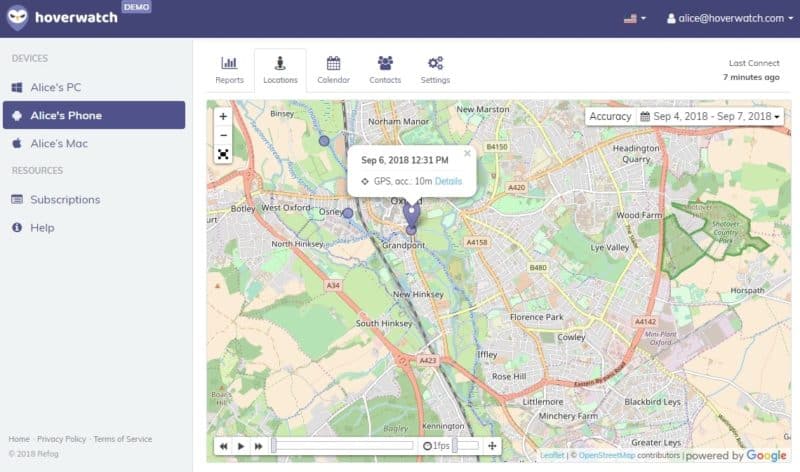The image size is (800, 472).
Task: Click the clock icon next to 1fps
Action: click(x=428, y=446)
